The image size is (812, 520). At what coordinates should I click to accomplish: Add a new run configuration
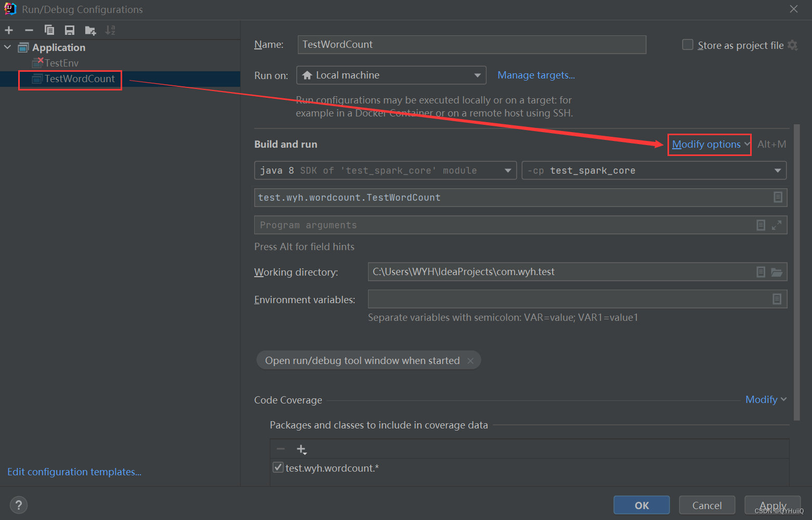pos(9,30)
